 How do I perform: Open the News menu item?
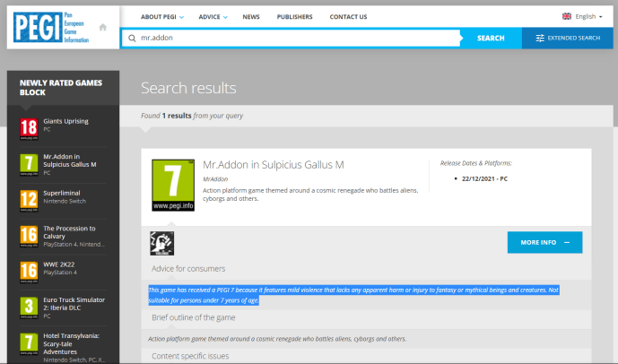(251, 16)
